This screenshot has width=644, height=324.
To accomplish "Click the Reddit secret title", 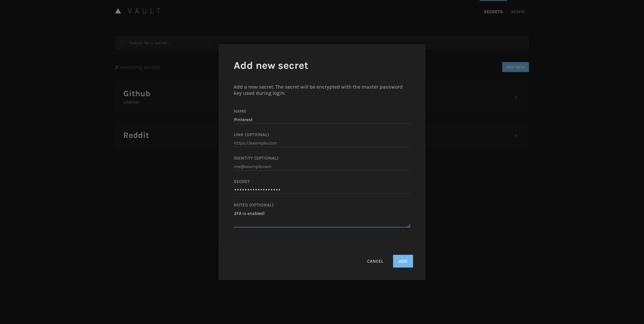I will (136, 135).
